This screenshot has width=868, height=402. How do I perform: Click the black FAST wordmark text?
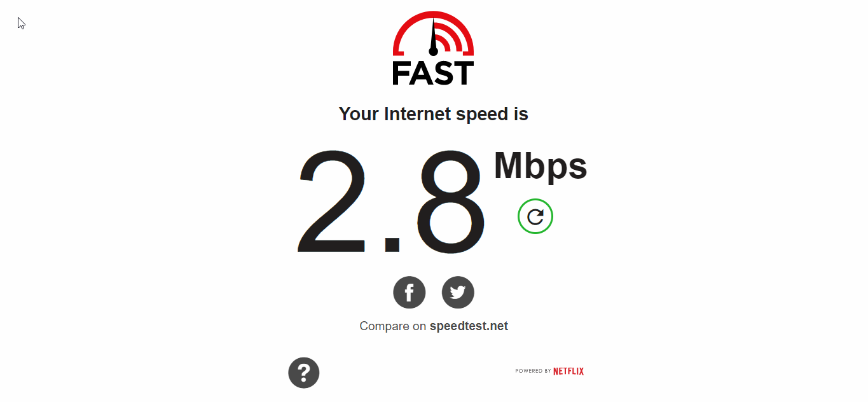tap(433, 73)
